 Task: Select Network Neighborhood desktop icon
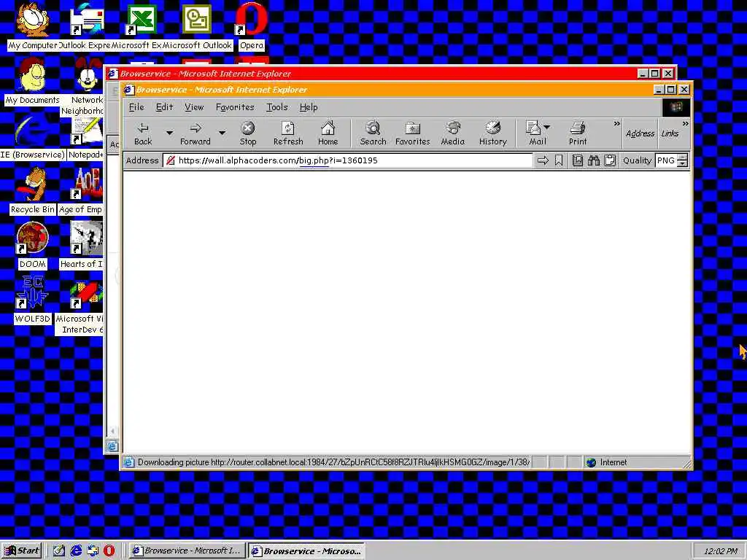(x=86, y=87)
